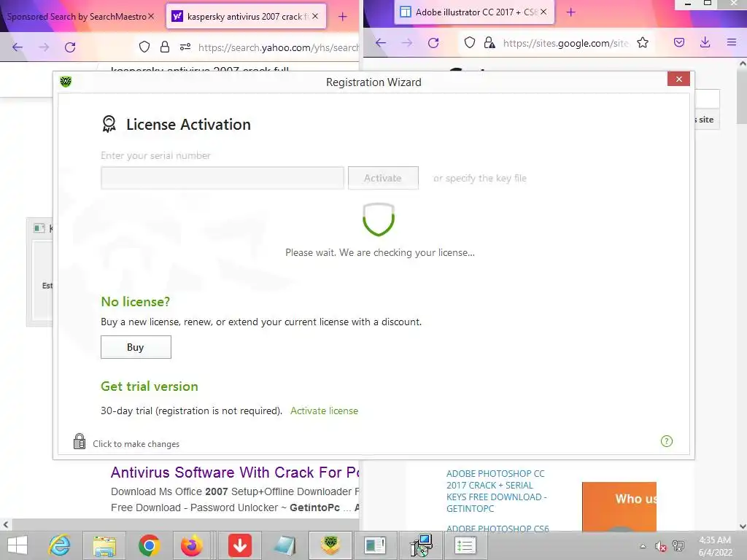747x560 pixels.
Task: Reload the Yahoo search page
Action: [70, 47]
